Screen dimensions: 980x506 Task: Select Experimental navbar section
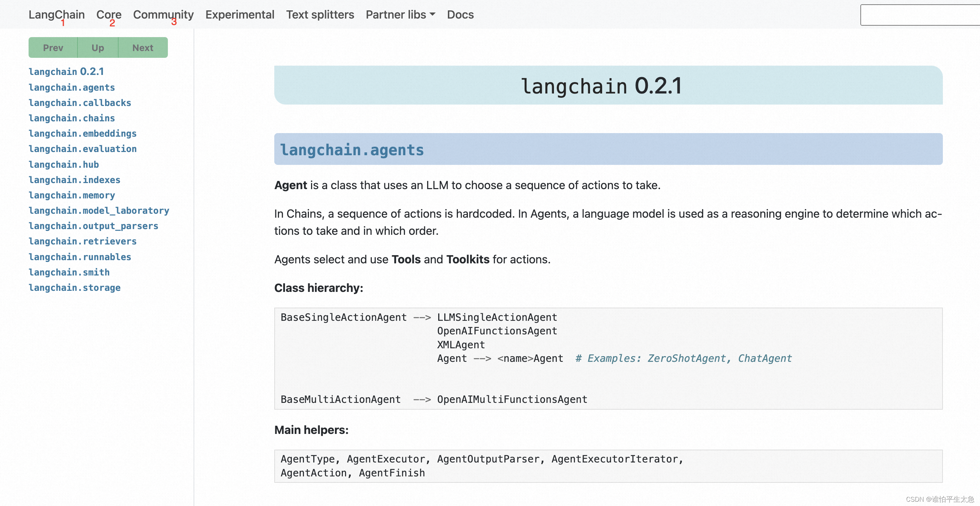pyautogui.click(x=240, y=14)
